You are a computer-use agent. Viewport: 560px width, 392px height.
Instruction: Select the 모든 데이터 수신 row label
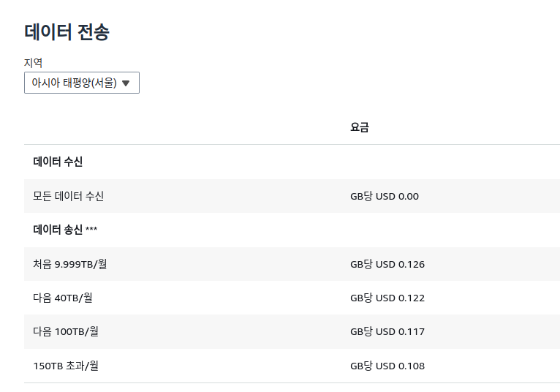click(69, 196)
